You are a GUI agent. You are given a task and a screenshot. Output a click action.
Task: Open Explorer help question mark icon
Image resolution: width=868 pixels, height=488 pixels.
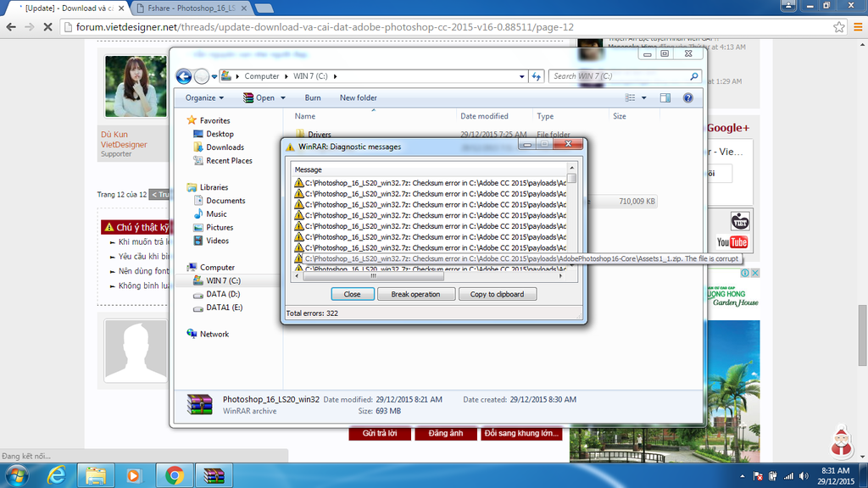(688, 98)
